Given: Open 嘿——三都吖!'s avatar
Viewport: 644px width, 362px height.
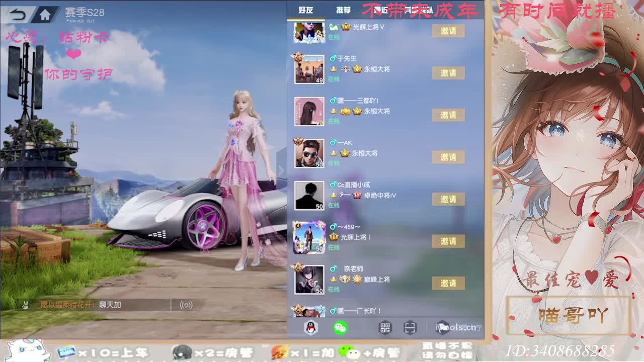Looking at the screenshot, I should point(309,111).
